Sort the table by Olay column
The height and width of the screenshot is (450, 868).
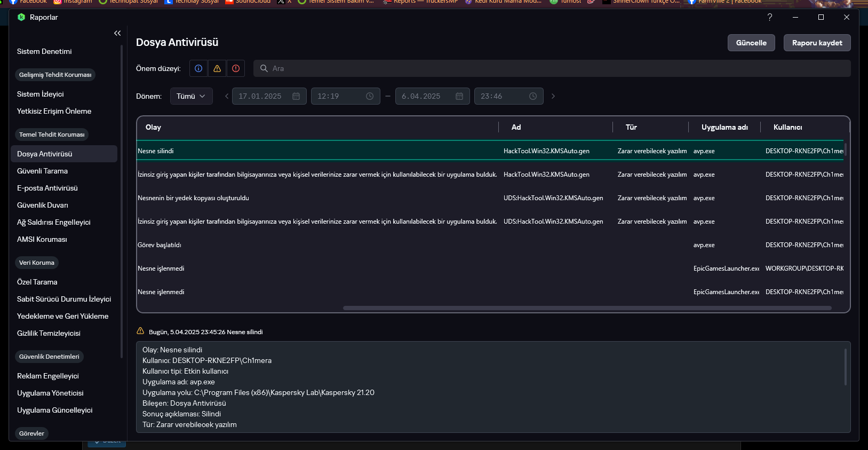[153, 127]
